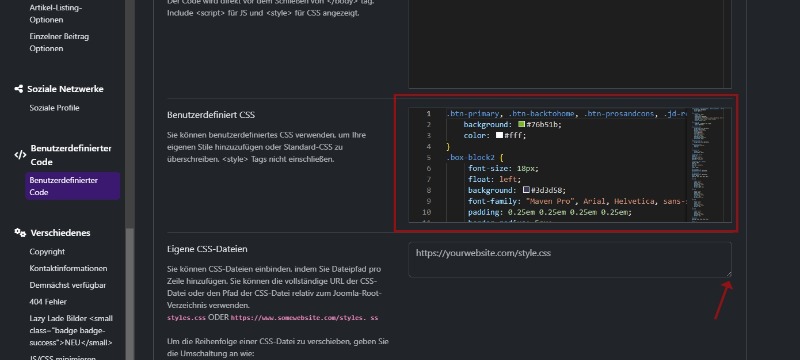The image size is (800, 360).
Task: Click the padding 0.25em code line
Action: (550, 212)
